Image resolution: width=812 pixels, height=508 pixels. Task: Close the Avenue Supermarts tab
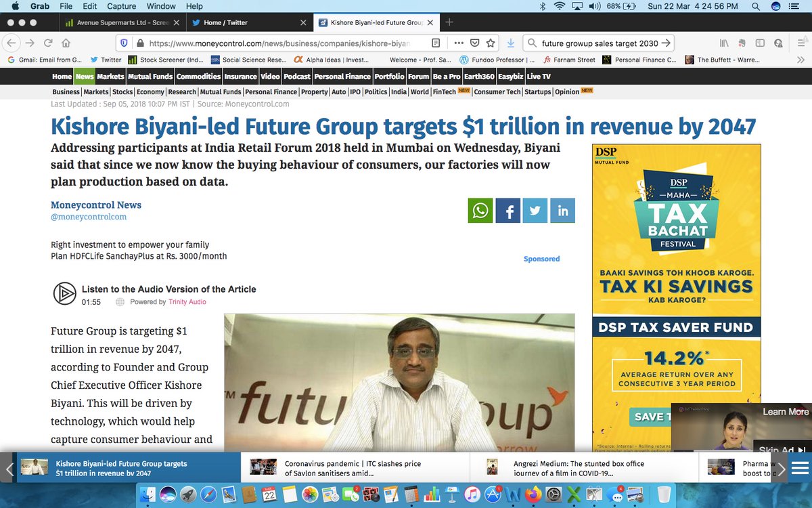175,22
